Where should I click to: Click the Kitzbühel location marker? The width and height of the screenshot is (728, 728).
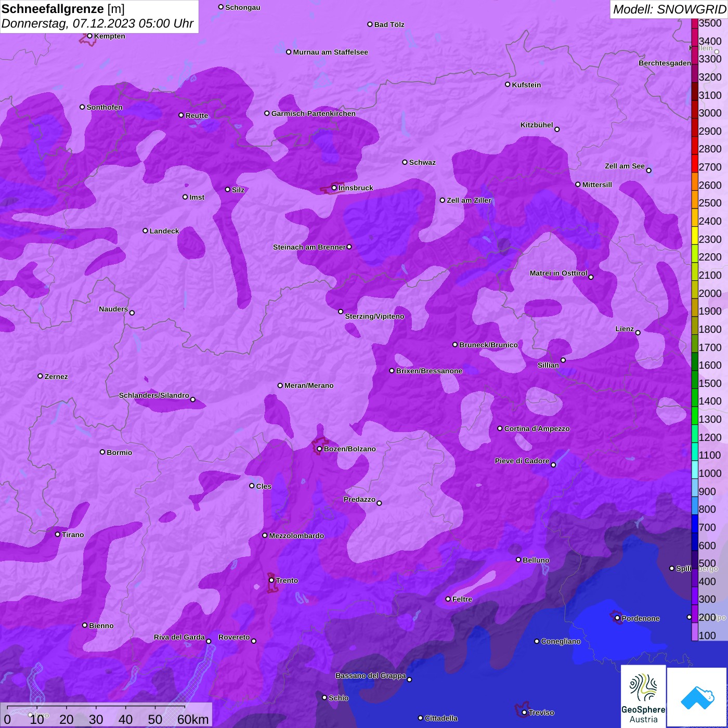click(x=557, y=129)
